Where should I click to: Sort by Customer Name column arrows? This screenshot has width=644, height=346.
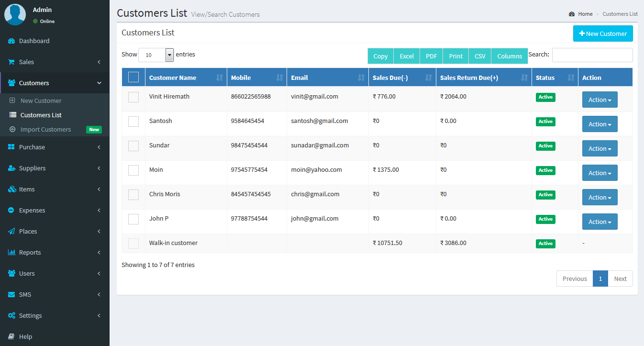[x=220, y=78]
